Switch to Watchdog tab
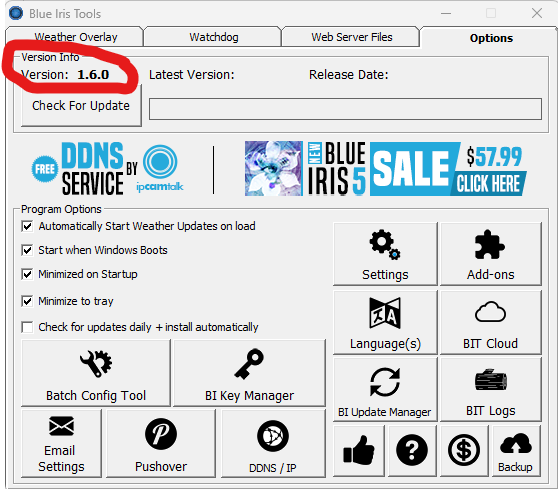Image resolution: width=558 pixels, height=489 pixels. [x=214, y=37]
